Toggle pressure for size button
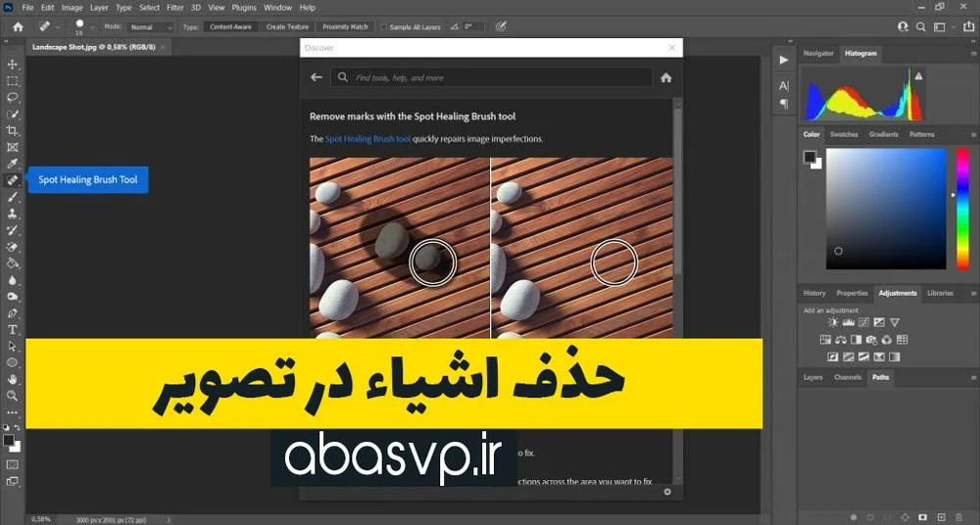Viewport: 980px width, 525px height. pos(500,26)
